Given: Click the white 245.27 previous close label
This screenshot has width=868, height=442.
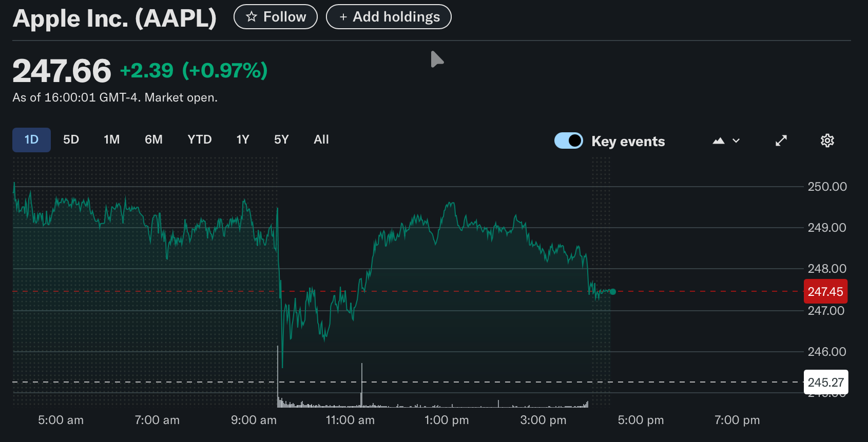Looking at the screenshot, I should coord(825,383).
